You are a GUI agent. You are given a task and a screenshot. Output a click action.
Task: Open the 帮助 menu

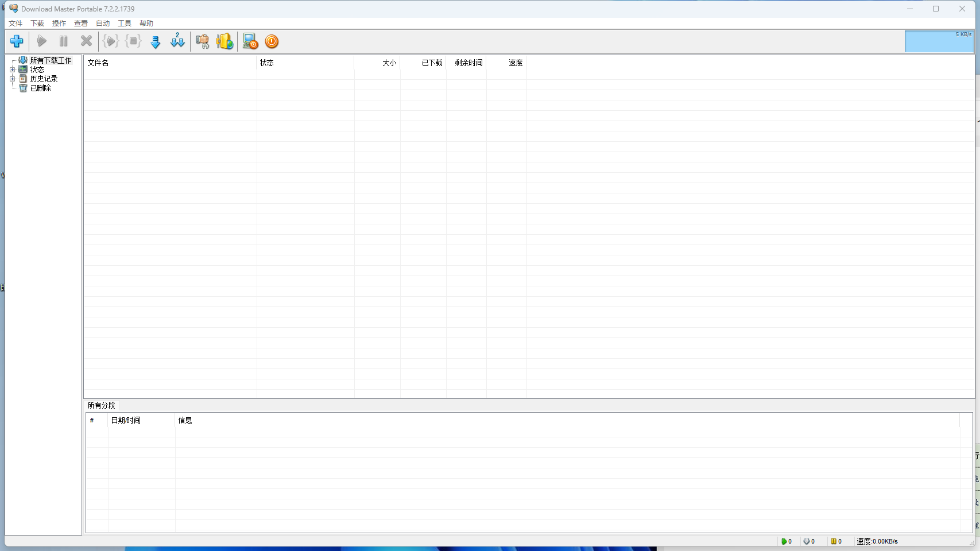pos(146,24)
